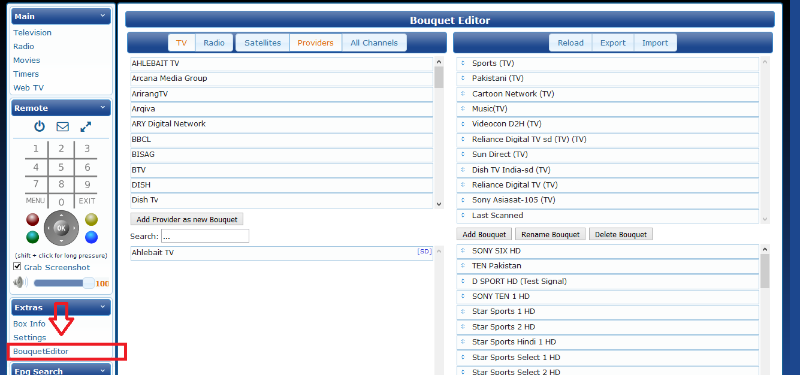Screen dimensions: 800x375
Task: Click the power standby icon in Remote
Action: tap(39, 127)
